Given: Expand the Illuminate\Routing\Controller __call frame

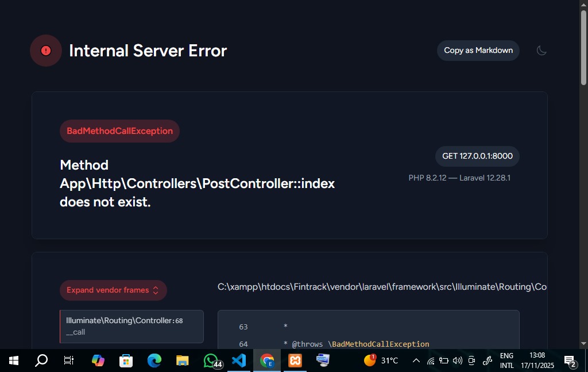Looking at the screenshot, I should (131, 325).
